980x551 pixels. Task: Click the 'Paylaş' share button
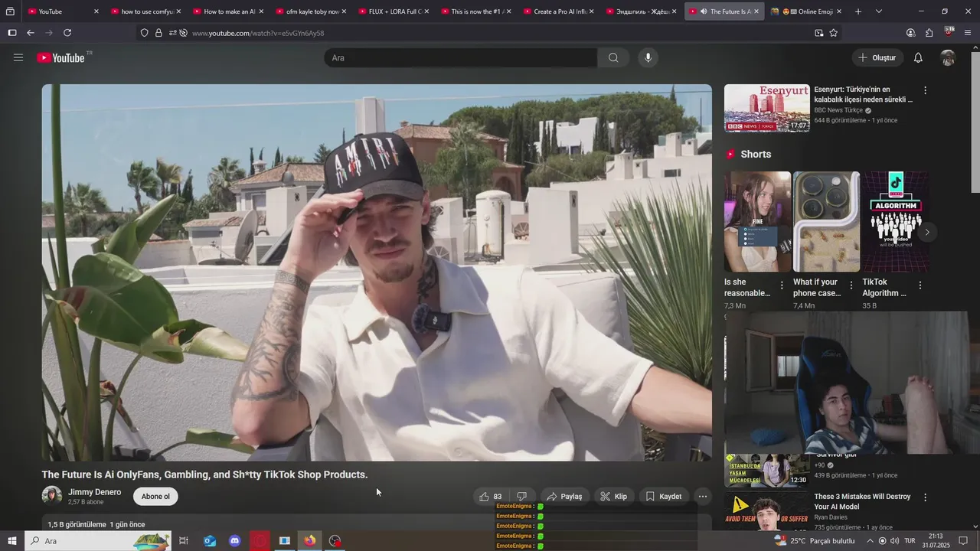[564, 497]
